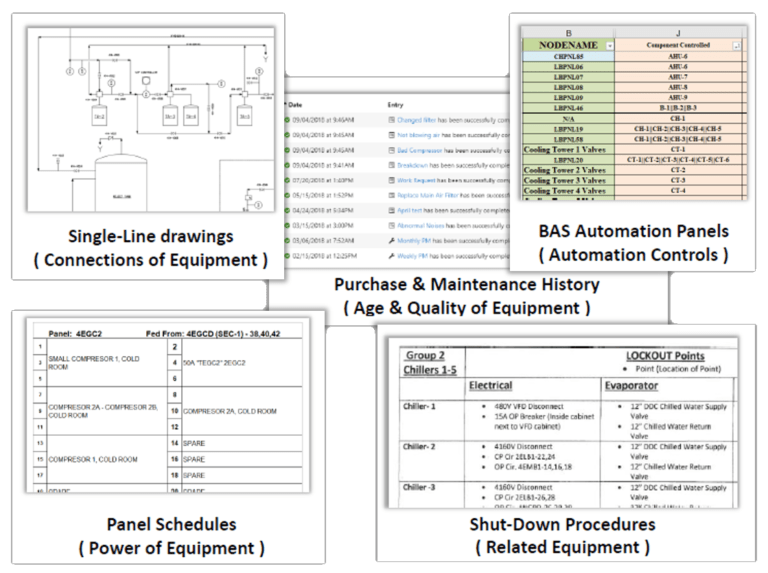
Task: Click wrench icon beside Monthly PM entry
Action: pos(391,241)
